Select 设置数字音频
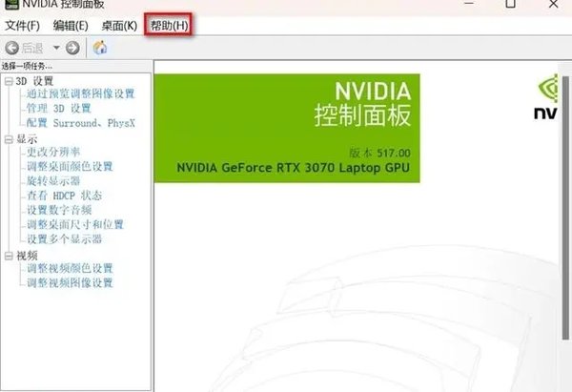This screenshot has width=572, height=392. coord(59,210)
